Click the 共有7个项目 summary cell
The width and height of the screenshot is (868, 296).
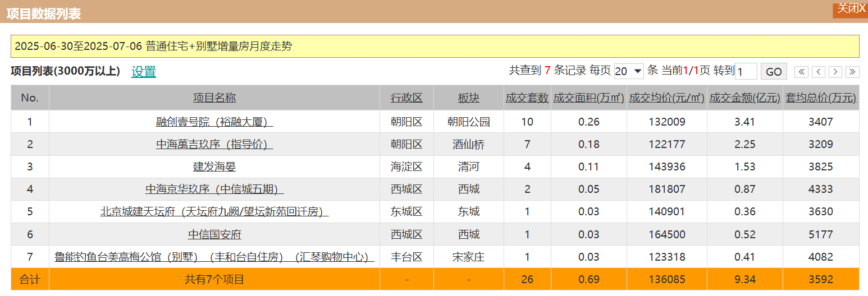tap(214, 279)
